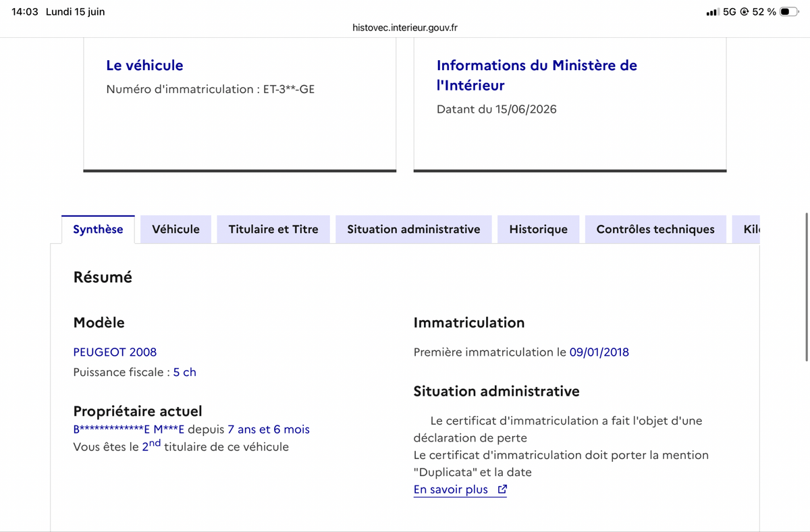Click the PEUGEOT 2008 model text
This screenshot has width=810, height=532.
coord(115,352)
